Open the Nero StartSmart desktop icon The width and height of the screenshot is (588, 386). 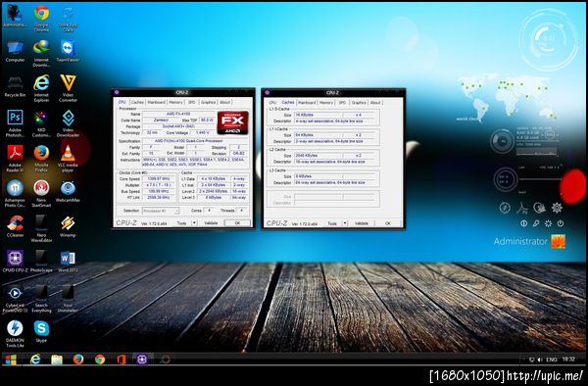pos(41,193)
